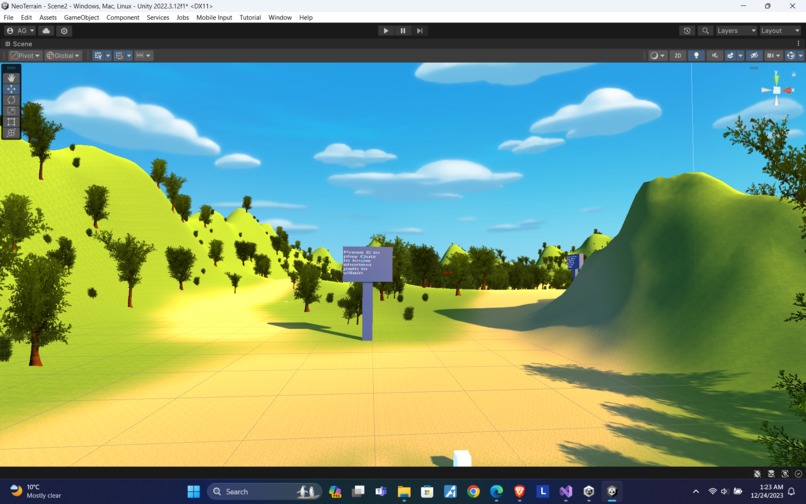Viewport: 806px width, 504px height.
Task: Click the Scene gizmo center cube
Action: 777,91
